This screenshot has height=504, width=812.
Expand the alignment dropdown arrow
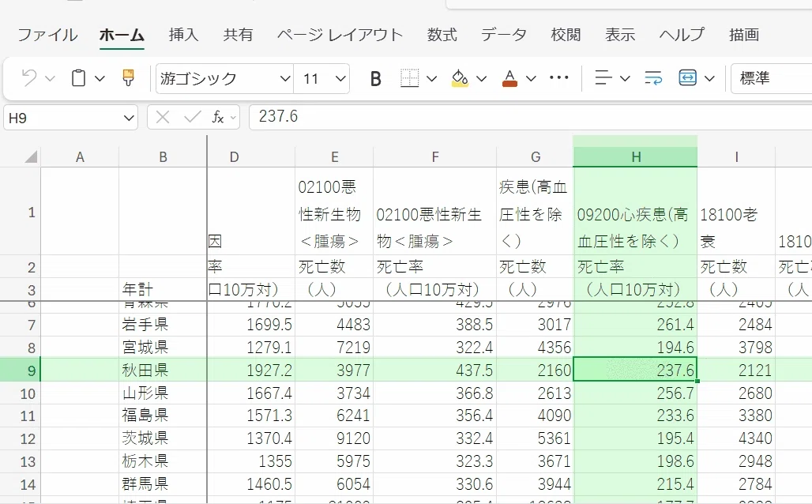pos(625,79)
